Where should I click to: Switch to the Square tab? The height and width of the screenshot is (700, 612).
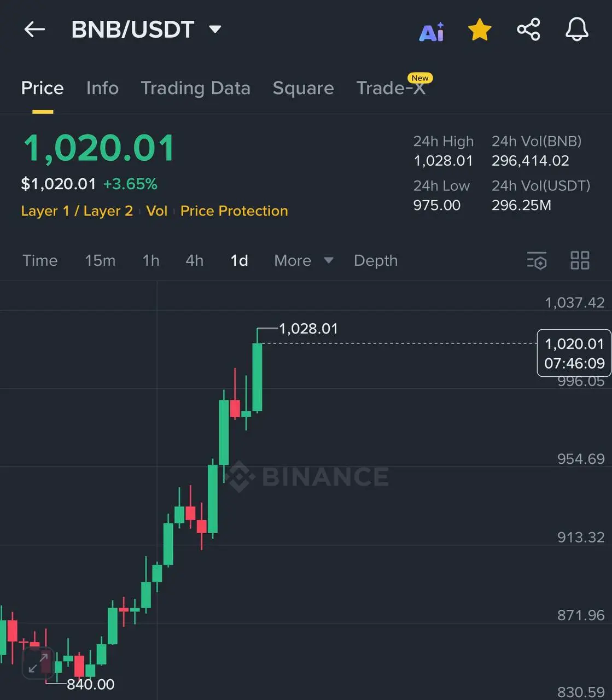pyautogui.click(x=303, y=88)
